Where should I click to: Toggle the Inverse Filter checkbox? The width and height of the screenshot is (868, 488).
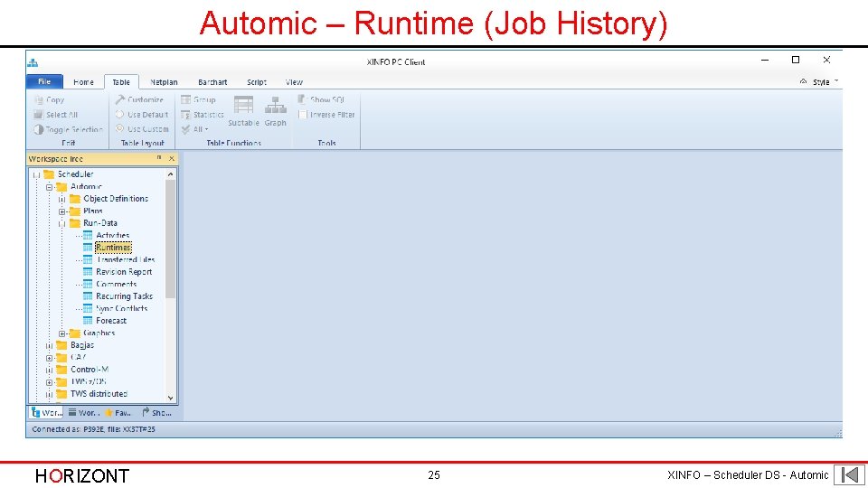(x=302, y=115)
